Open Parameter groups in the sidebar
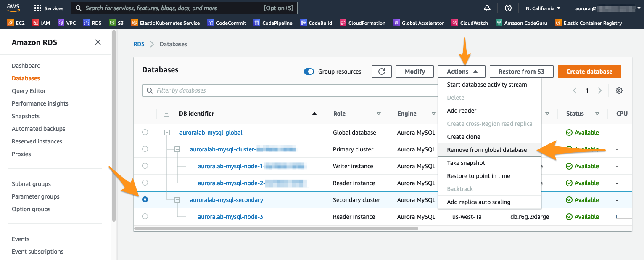644x260 pixels. pyautogui.click(x=36, y=196)
